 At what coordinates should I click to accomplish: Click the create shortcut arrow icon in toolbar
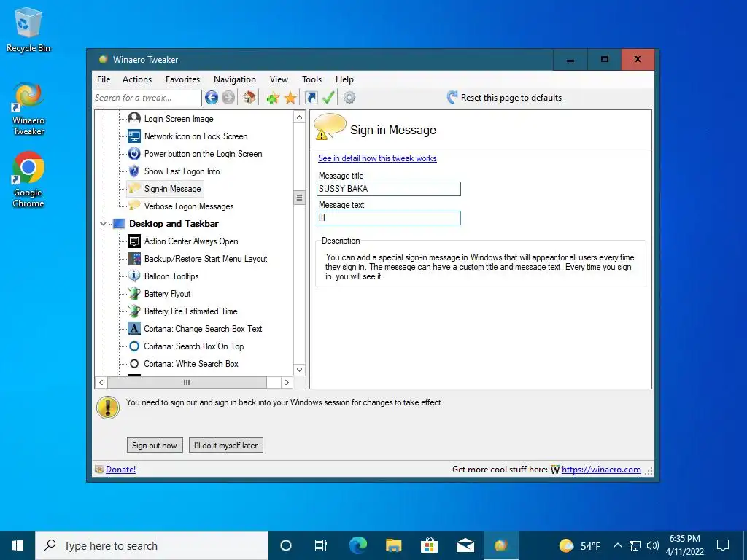tap(311, 98)
